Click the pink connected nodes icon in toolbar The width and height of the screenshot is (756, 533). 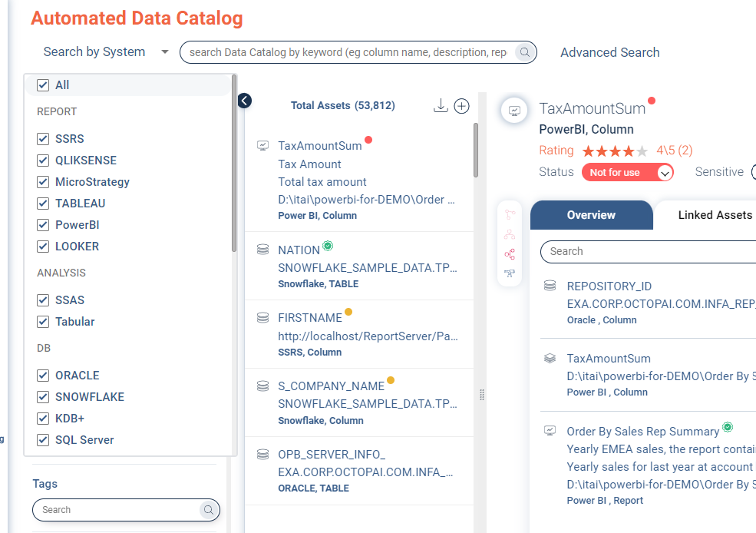click(x=510, y=254)
